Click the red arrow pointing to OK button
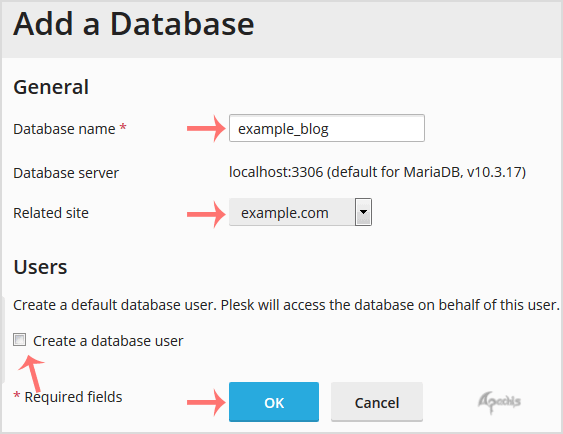The height and width of the screenshot is (434, 563). click(x=206, y=402)
